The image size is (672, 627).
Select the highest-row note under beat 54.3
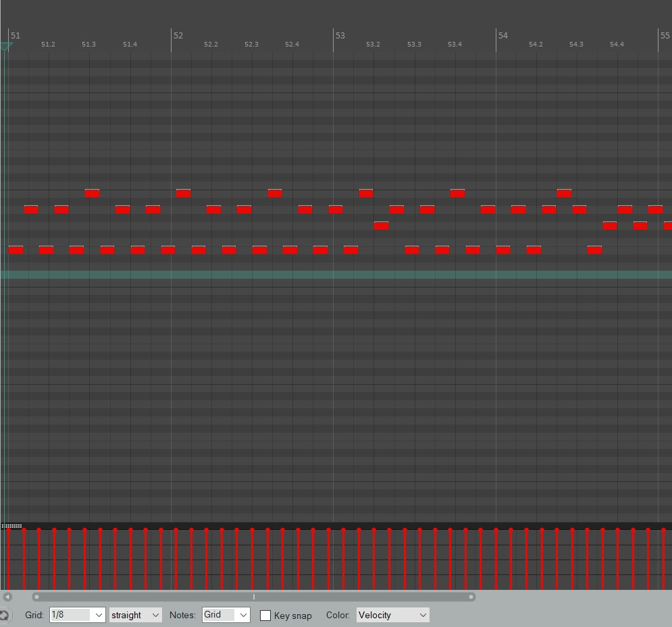pyautogui.click(x=565, y=193)
